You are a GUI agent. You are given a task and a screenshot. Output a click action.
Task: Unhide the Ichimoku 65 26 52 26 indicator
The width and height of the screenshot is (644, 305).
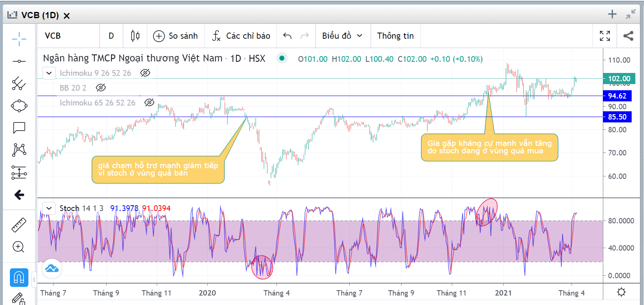(149, 103)
